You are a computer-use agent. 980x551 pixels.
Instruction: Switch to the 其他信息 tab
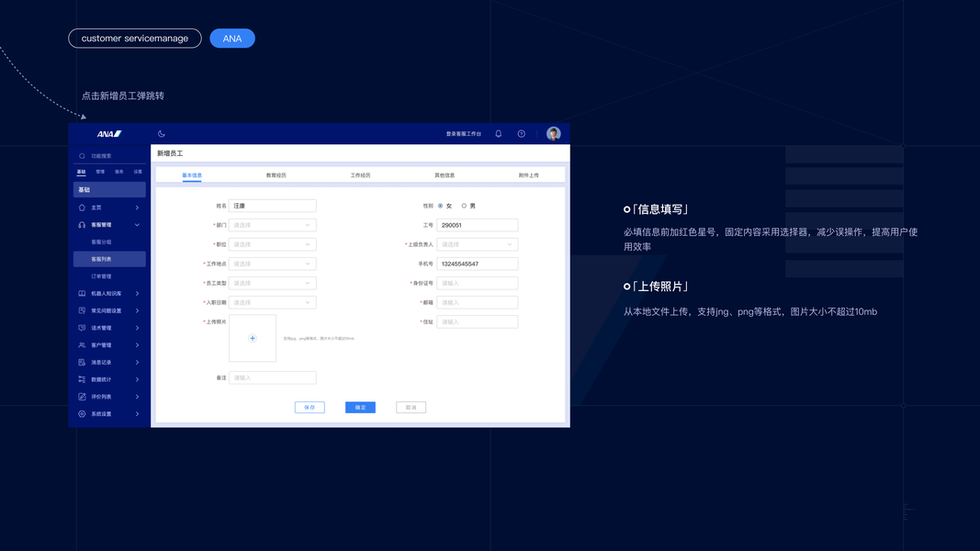point(445,175)
